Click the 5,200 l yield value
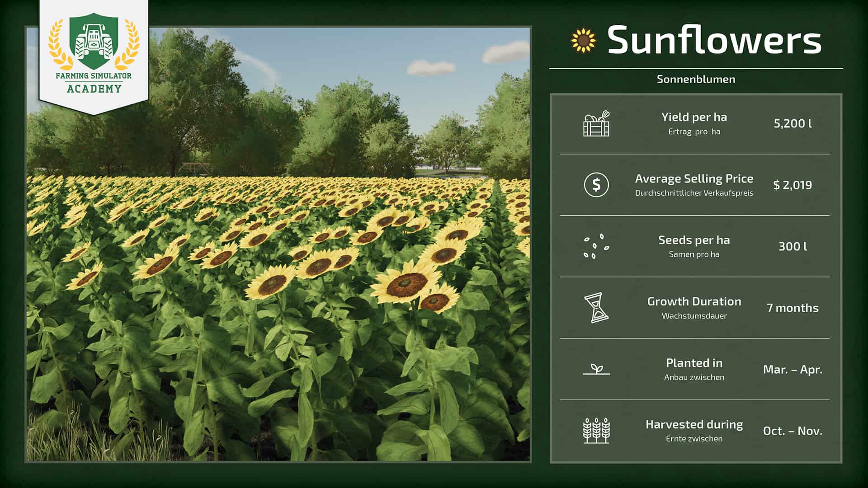Screen dimensions: 868x488 coord(793,123)
